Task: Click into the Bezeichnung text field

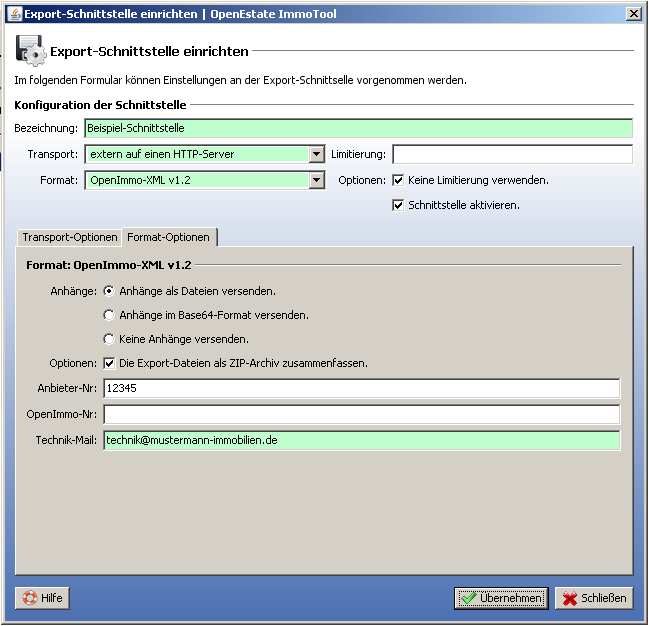Action: [x=358, y=128]
